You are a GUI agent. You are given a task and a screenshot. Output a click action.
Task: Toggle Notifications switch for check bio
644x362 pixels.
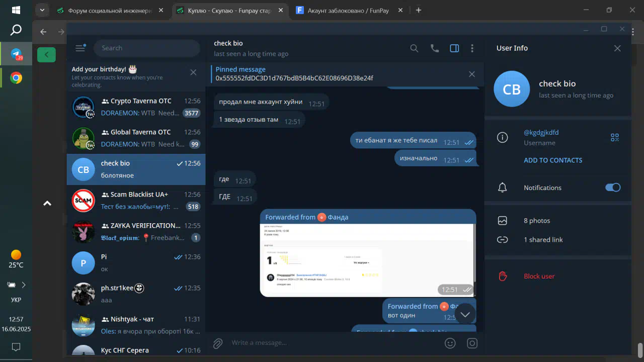tap(613, 188)
